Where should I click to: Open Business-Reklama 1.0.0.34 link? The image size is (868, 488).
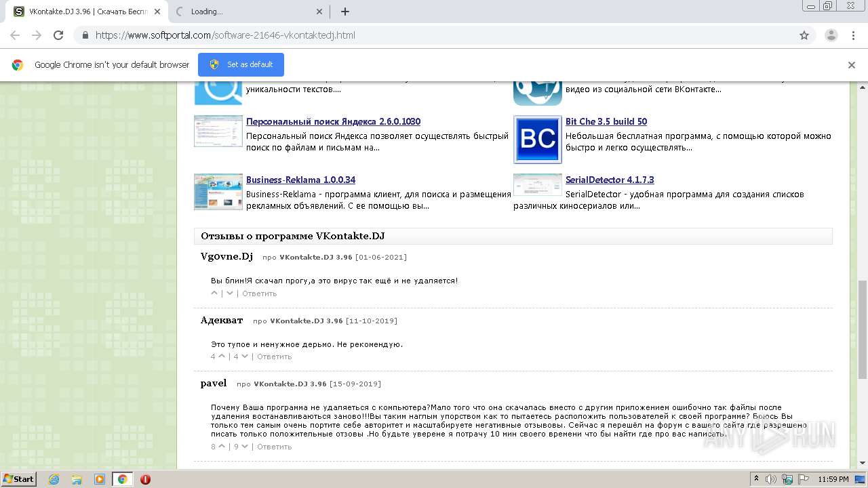pyautogui.click(x=300, y=180)
